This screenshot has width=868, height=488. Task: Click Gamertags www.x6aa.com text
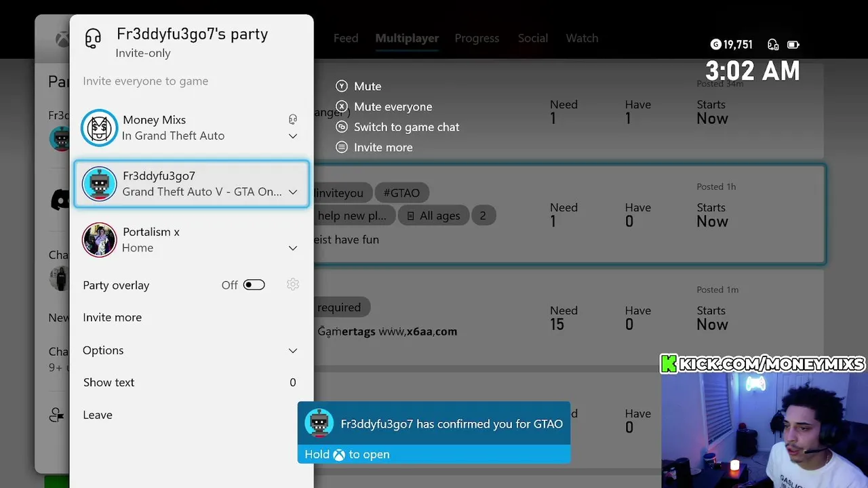[x=387, y=331]
